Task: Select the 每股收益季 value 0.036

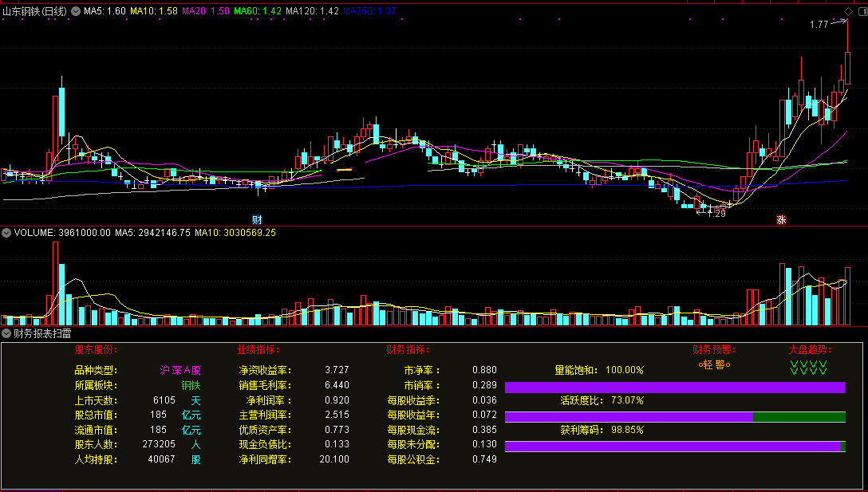Action: (484, 400)
